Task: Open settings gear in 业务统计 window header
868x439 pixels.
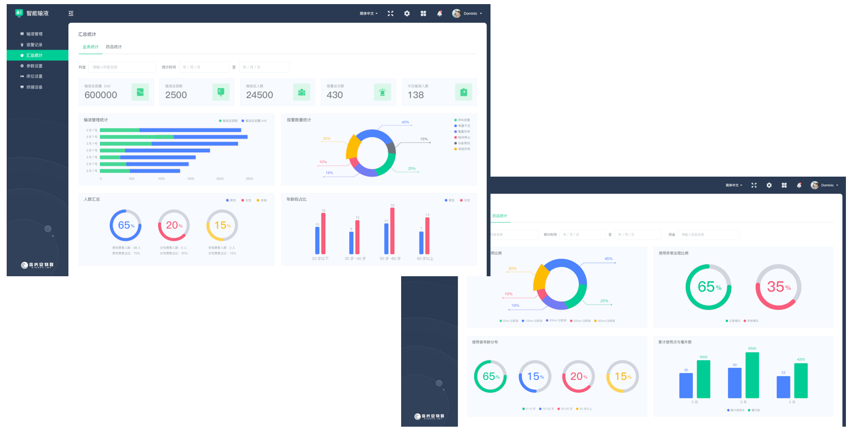Action: click(407, 13)
